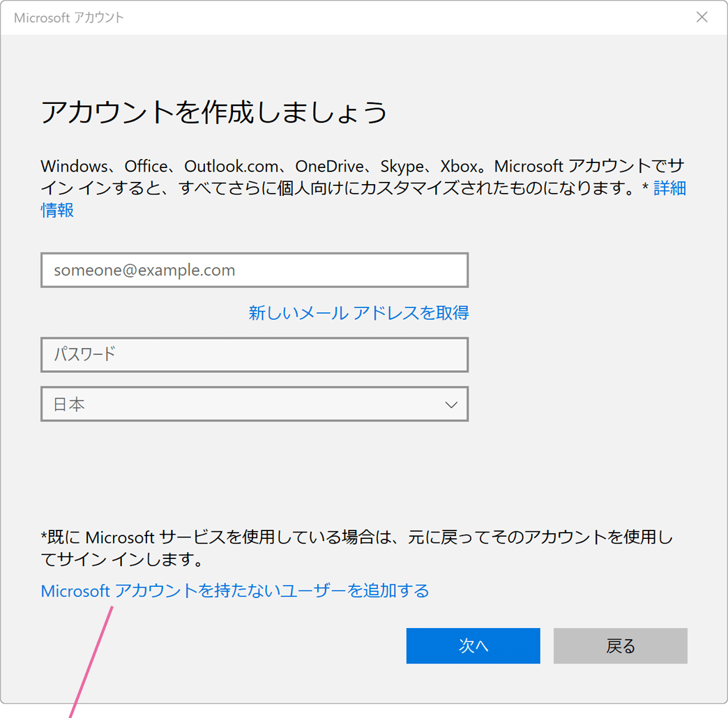This screenshot has width=728, height=718.
Task: Open the 日本 country dropdown
Action: click(x=255, y=404)
